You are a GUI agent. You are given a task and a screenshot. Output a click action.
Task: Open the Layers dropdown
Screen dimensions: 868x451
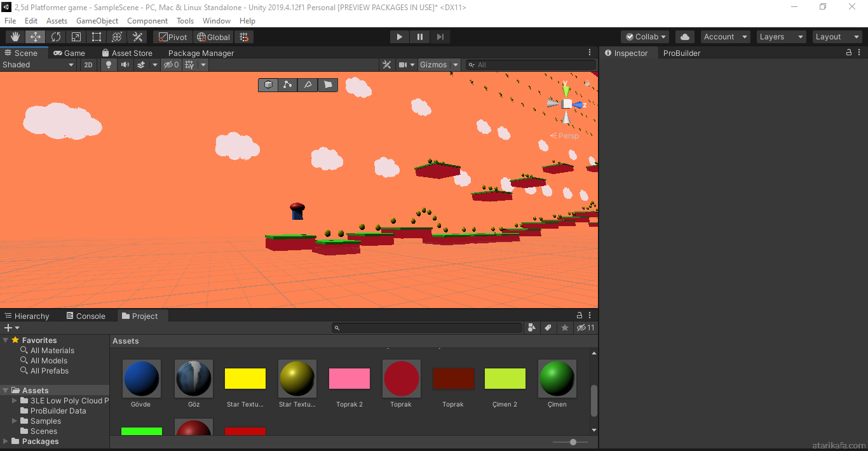pos(781,37)
